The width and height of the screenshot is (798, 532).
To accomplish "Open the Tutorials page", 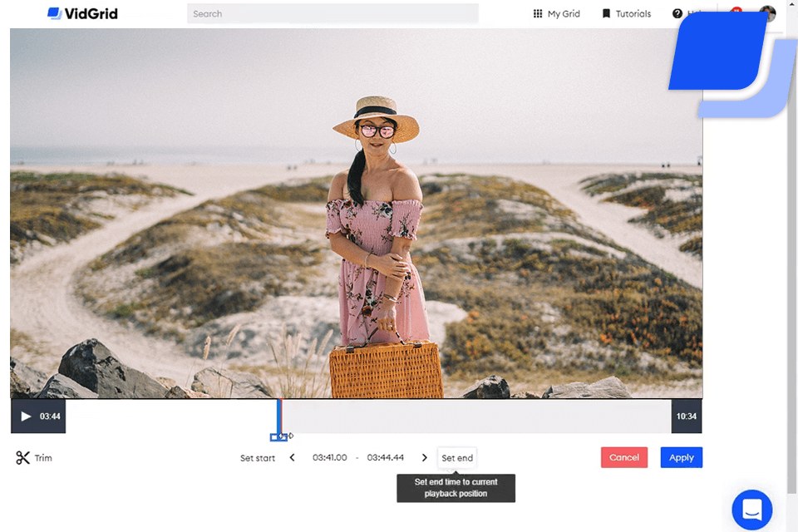I will (627, 14).
